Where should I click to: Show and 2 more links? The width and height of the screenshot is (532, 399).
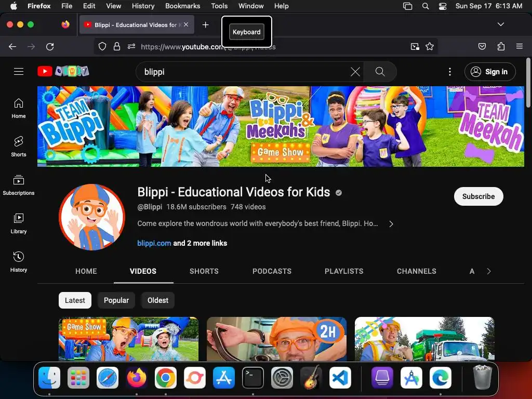pos(200,243)
